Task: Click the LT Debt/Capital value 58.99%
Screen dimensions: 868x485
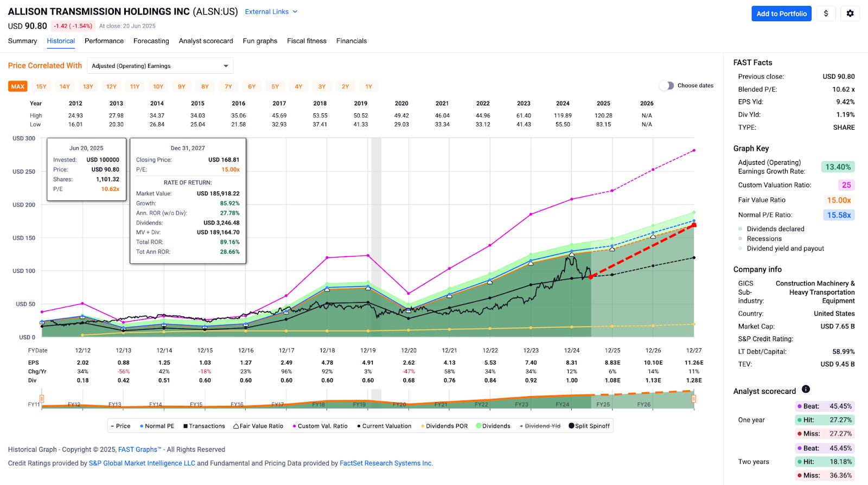Action: (x=844, y=352)
